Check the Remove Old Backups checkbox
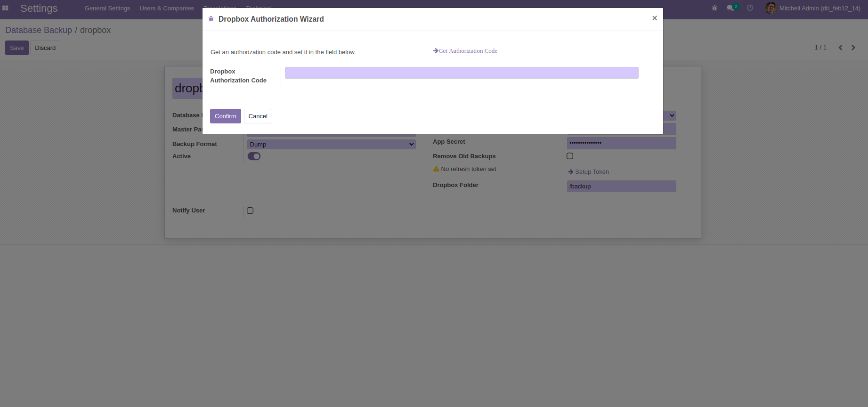This screenshot has height=407, width=868. point(570,156)
